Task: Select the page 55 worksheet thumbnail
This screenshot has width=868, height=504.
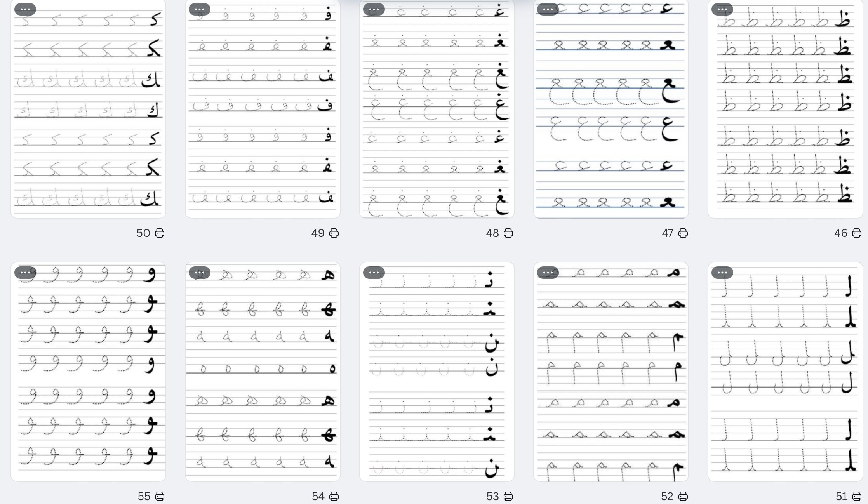Action: point(89,372)
